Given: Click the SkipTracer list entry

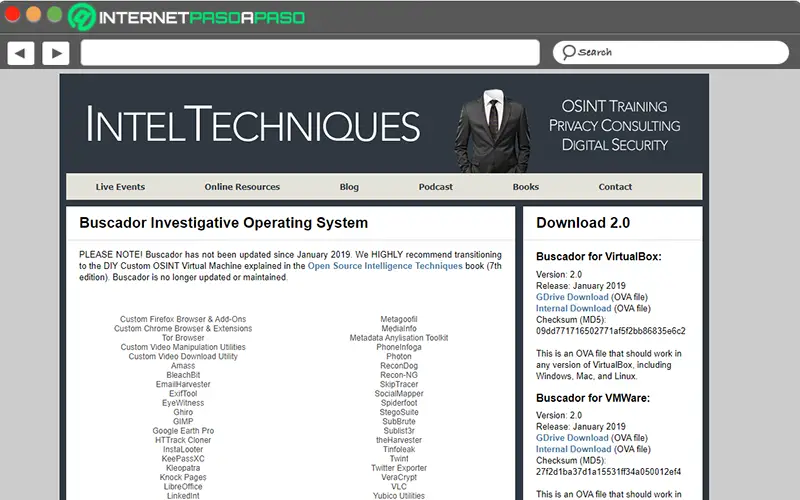Looking at the screenshot, I should click(x=399, y=384).
